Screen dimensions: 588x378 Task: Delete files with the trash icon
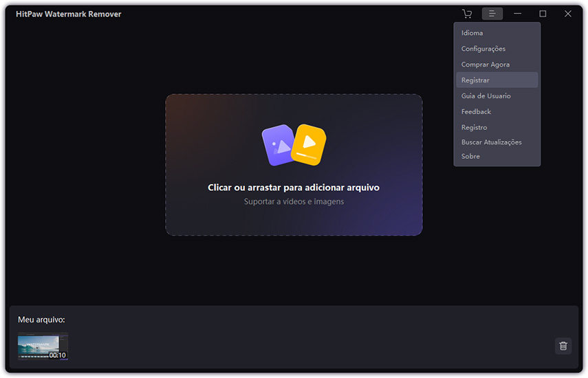[x=563, y=346]
